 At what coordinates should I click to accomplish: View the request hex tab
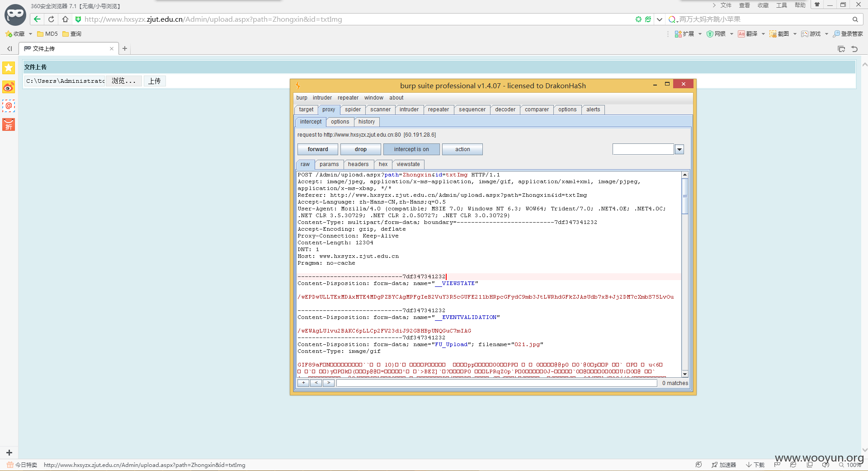383,164
